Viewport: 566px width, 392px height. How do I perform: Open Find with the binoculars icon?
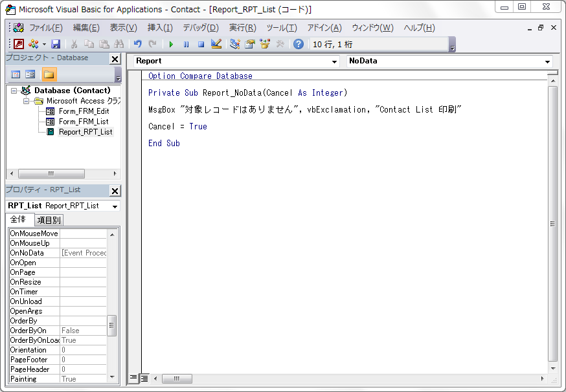[x=119, y=44]
